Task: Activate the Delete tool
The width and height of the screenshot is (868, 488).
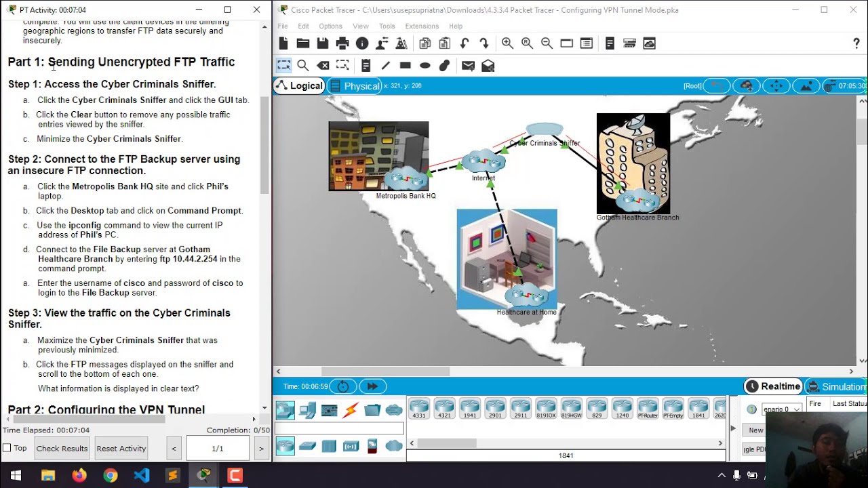Action: point(323,66)
